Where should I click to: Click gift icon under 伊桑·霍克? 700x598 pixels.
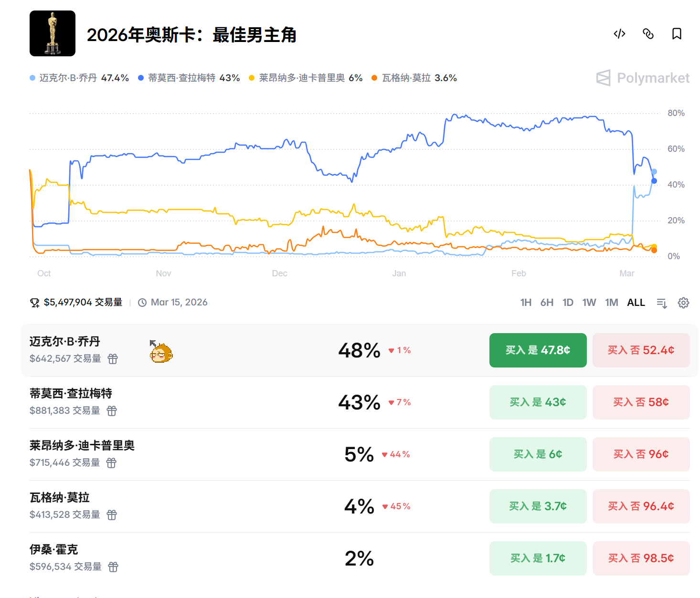click(113, 567)
